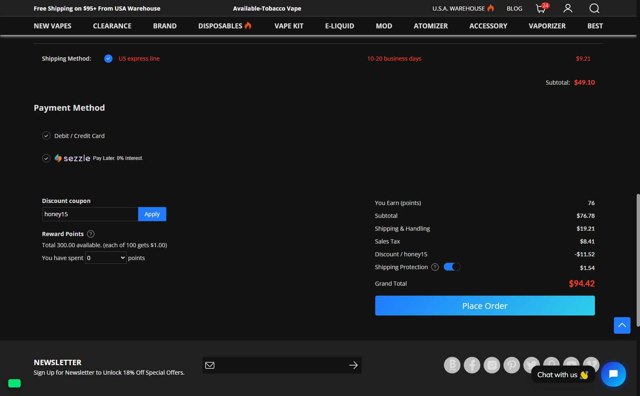Viewport: 640px width, 396px height.
Task: Click the $9.21 shipping price
Action: point(583,59)
